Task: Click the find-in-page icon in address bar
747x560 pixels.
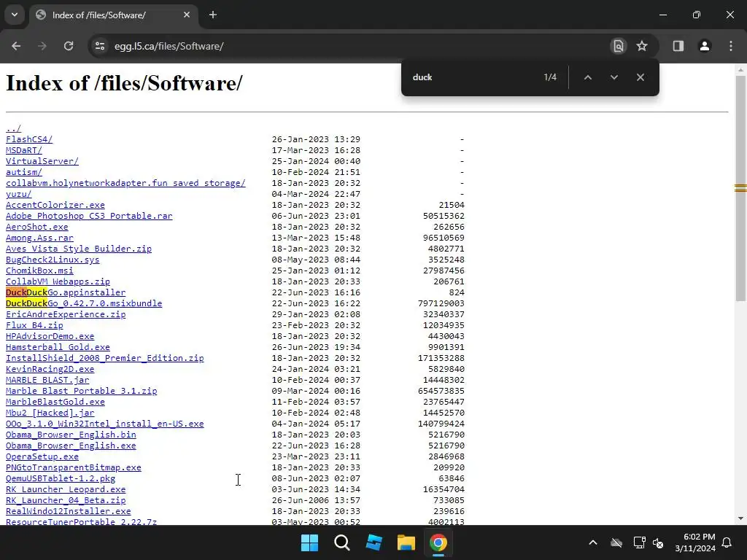Action: point(619,46)
